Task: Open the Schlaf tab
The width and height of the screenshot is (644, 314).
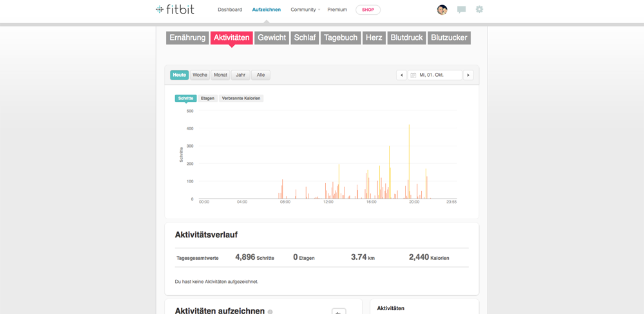Action: point(305,38)
